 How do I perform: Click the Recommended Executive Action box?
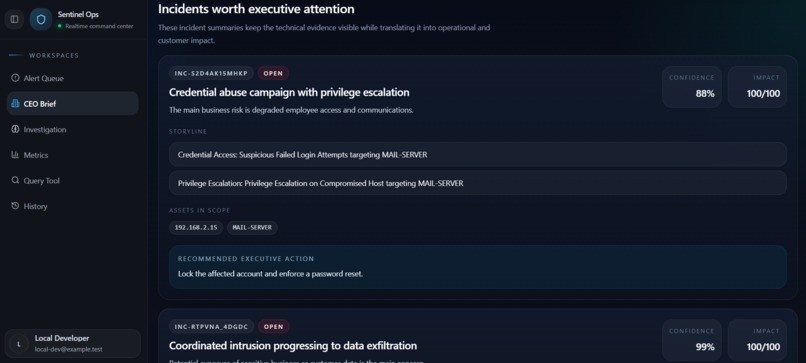pyautogui.click(x=478, y=267)
